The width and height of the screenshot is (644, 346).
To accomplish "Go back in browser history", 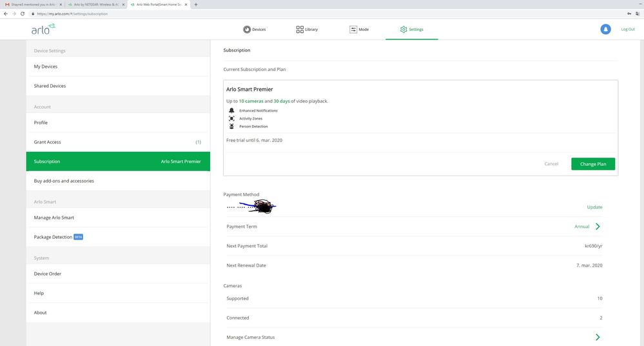I will coord(6,14).
